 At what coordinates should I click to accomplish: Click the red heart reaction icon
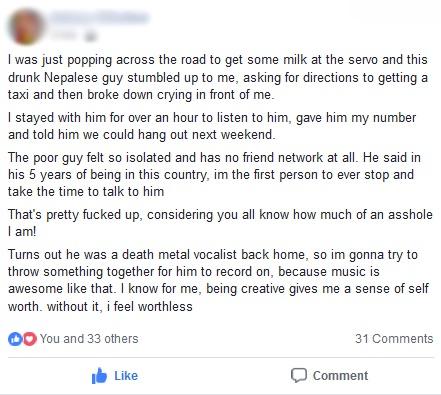(x=30, y=339)
